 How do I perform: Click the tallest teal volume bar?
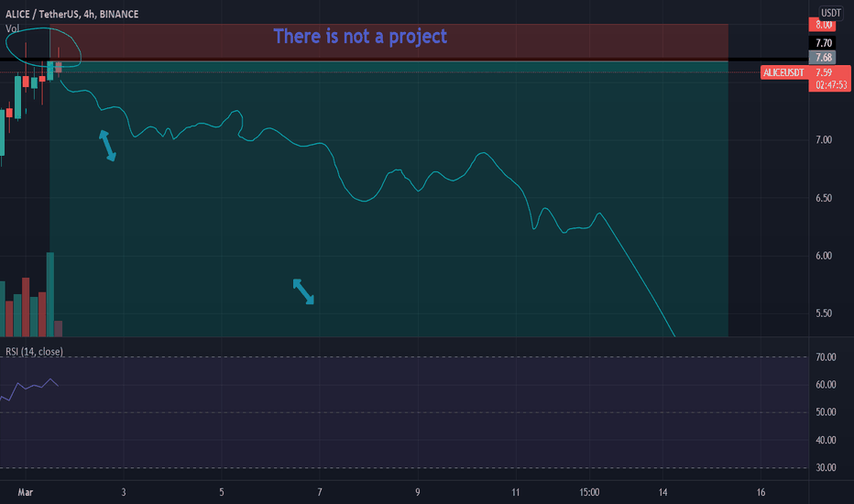coord(50,294)
